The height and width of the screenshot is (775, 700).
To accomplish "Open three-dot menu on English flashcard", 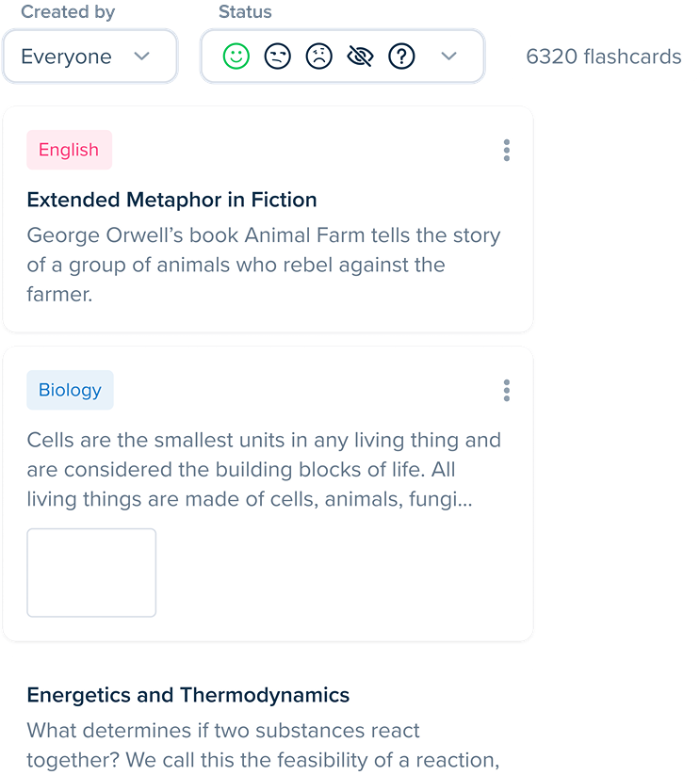I will [x=507, y=150].
